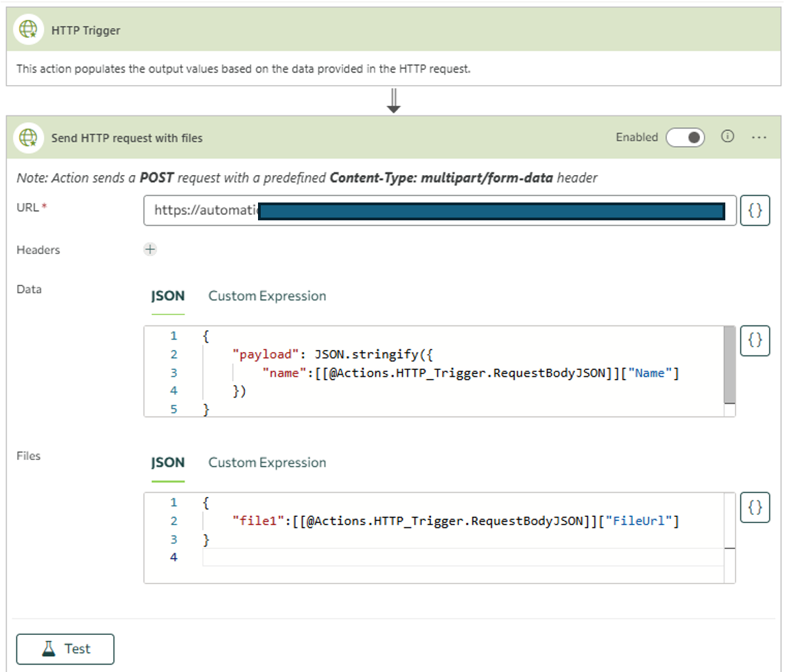Viewport: 785px width, 672px height.
Task: Click the curly braces button beside the Files editor
Action: (755, 507)
